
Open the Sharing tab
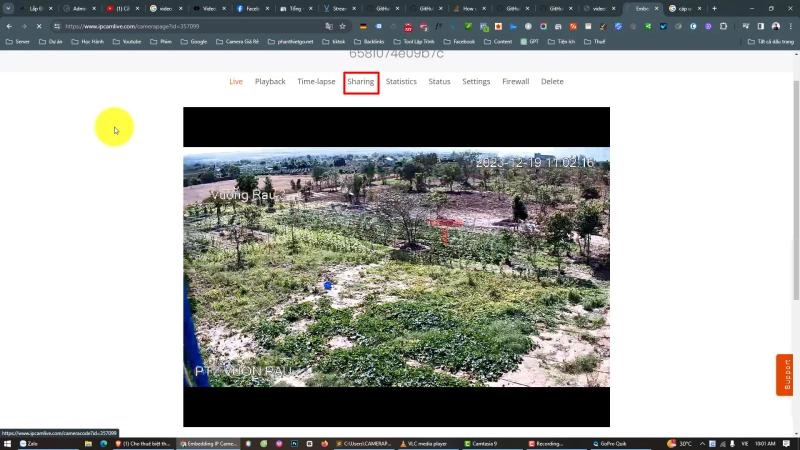pos(361,82)
